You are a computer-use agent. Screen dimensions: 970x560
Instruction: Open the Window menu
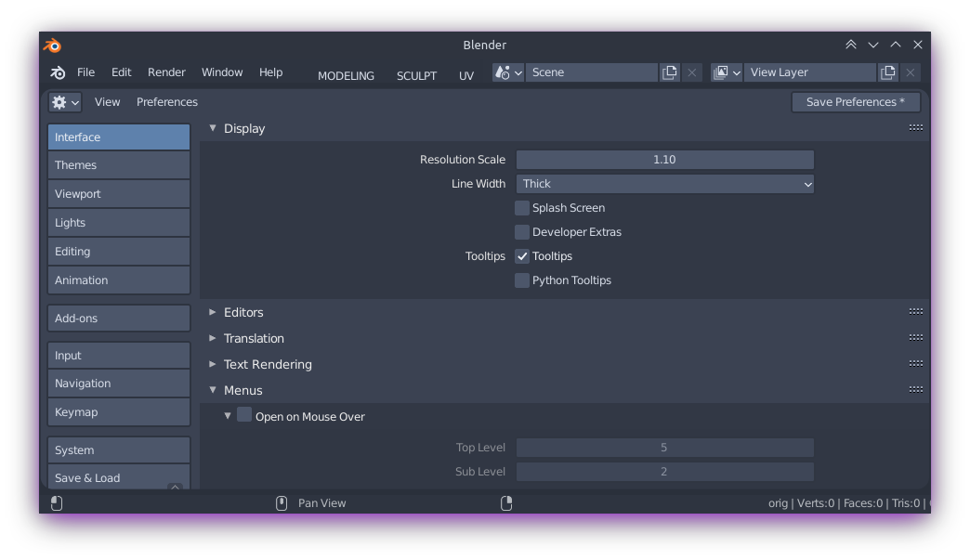(x=222, y=72)
